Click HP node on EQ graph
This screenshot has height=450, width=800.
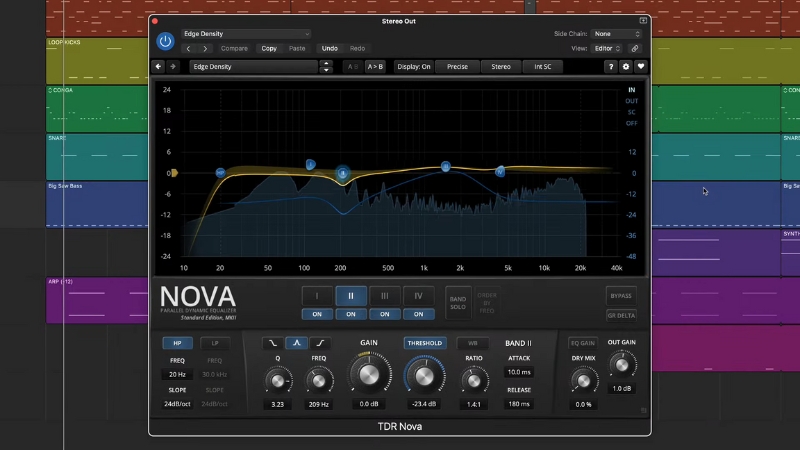pyautogui.click(x=220, y=172)
